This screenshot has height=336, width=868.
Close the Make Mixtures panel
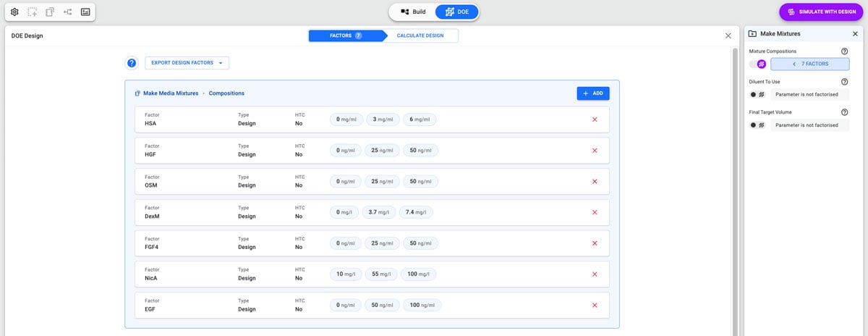[855, 34]
